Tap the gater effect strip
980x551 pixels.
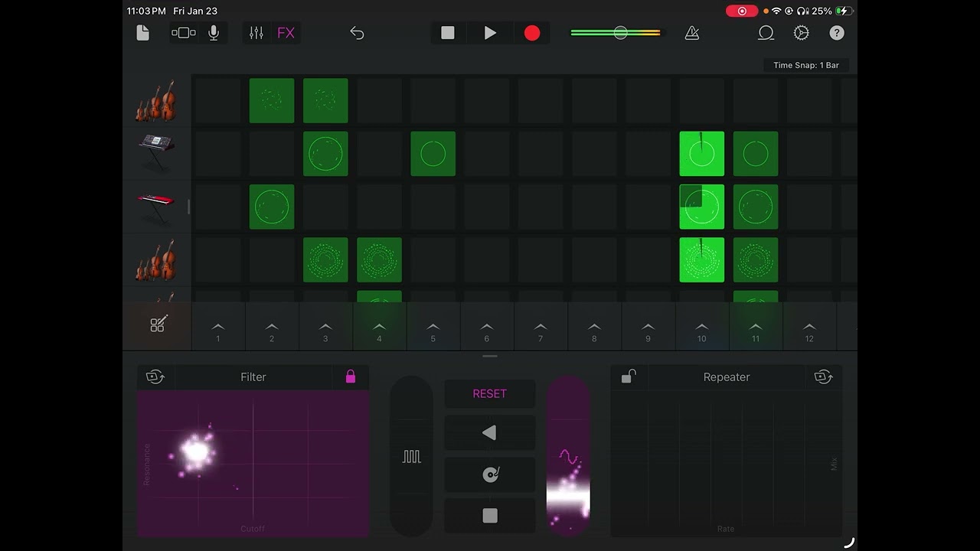(x=412, y=456)
